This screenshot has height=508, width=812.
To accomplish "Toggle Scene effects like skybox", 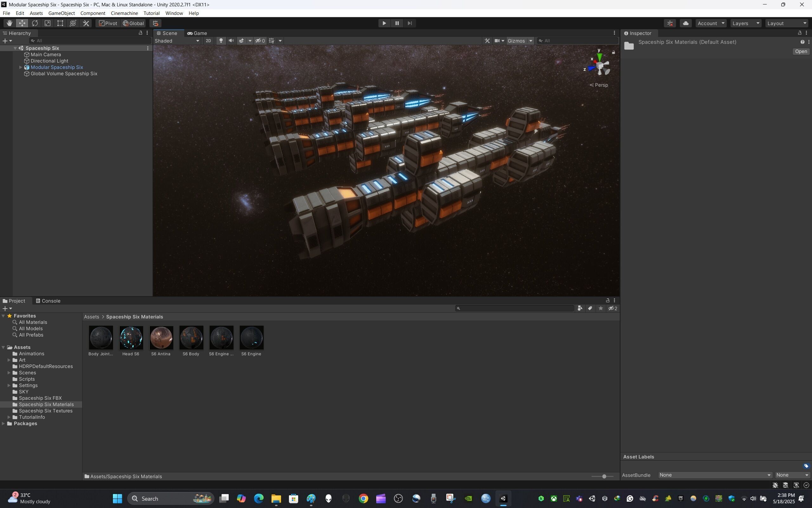I will (241, 41).
